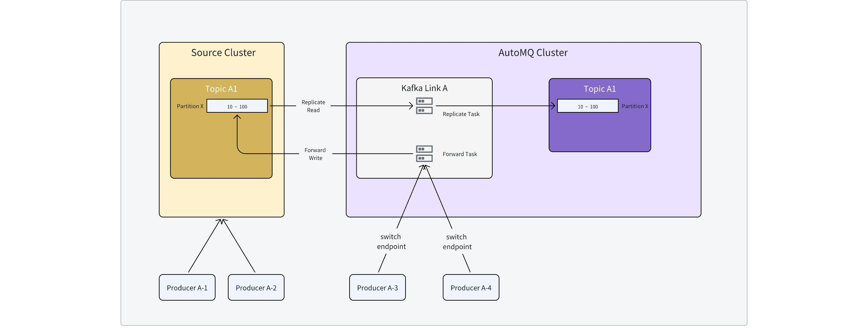Click the Replicate Task server icon
This screenshot has width=868, height=334.
[424, 106]
